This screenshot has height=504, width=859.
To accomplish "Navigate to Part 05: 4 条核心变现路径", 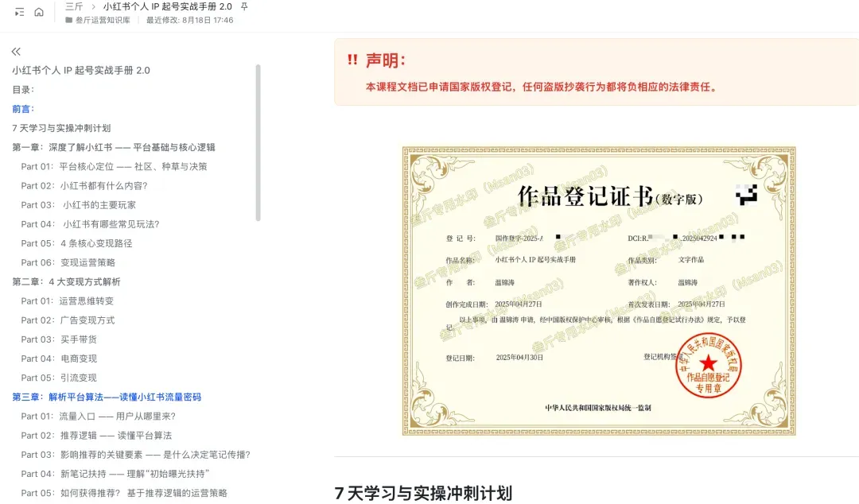I will click(76, 243).
